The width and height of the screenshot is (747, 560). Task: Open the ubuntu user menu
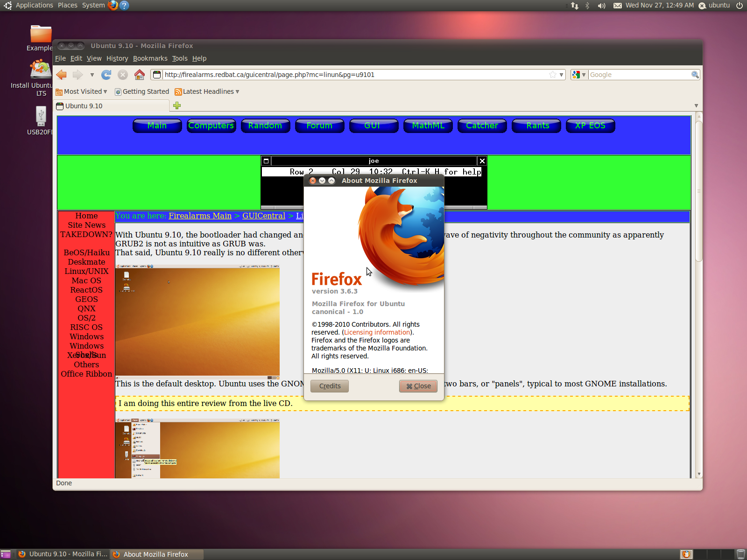(714, 6)
